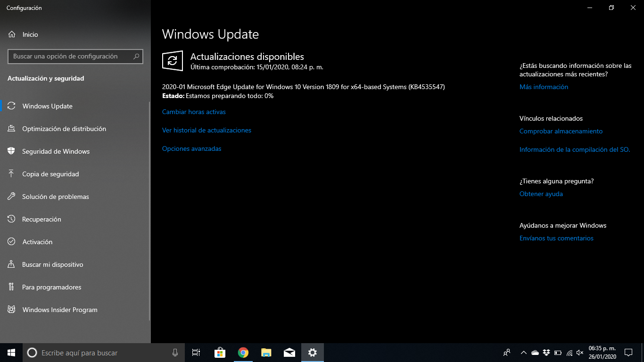Image resolution: width=644 pixels, height=362 pixels.
Task: Open the Mail app from the taskbar
Action: click(289, 353)
